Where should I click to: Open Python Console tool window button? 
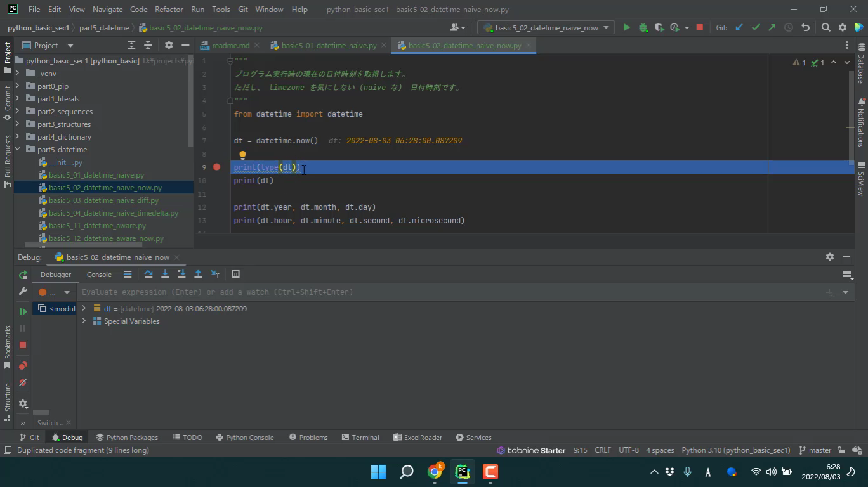click(244, 438)
